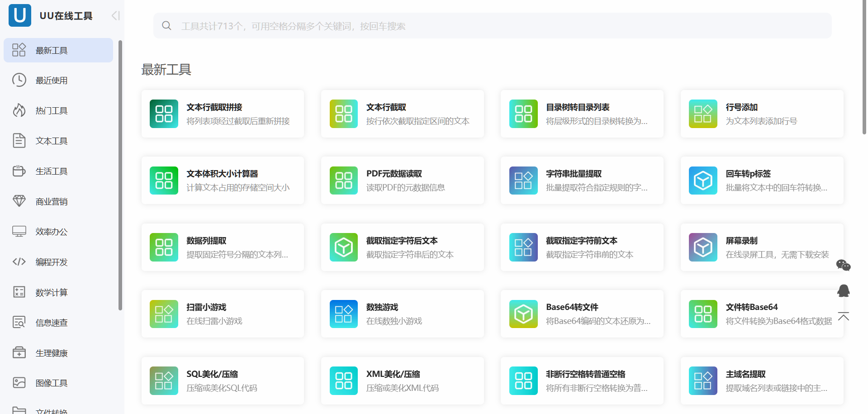
Task: Click the picture icon beside 图像工具
Action: (19, 383)
